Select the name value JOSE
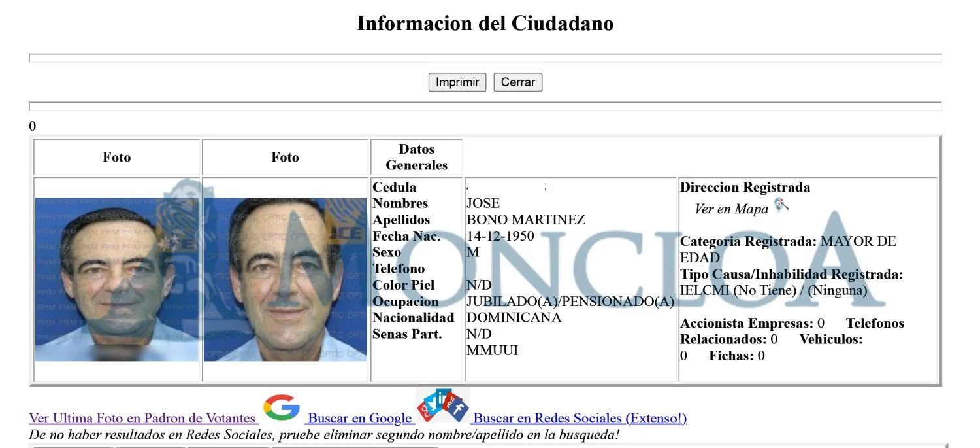Viewport: 980px width, 448px height. pyautogui.click(x=483, y=203)
